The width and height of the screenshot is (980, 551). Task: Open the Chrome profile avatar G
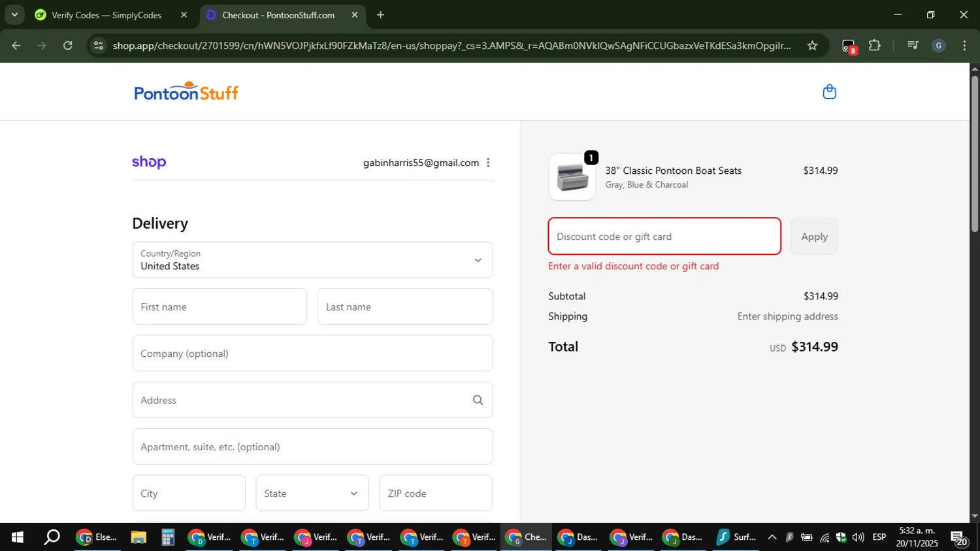pos(938,46)
